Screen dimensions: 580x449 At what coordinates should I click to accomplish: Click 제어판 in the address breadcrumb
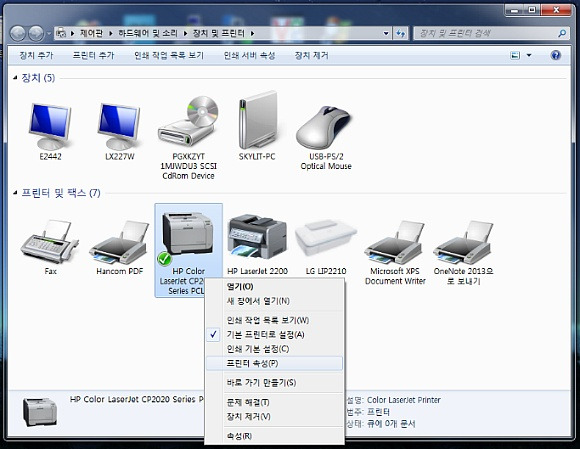[91, 34]
